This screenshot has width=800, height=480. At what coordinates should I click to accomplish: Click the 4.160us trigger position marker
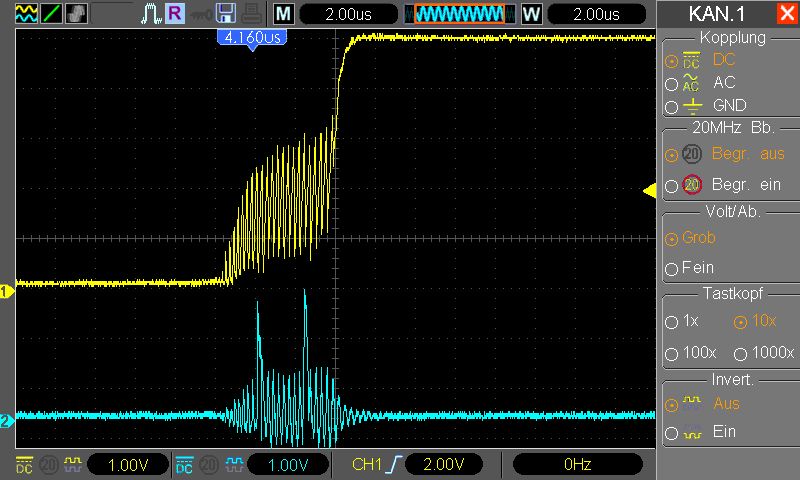click(x=251, y=37)
